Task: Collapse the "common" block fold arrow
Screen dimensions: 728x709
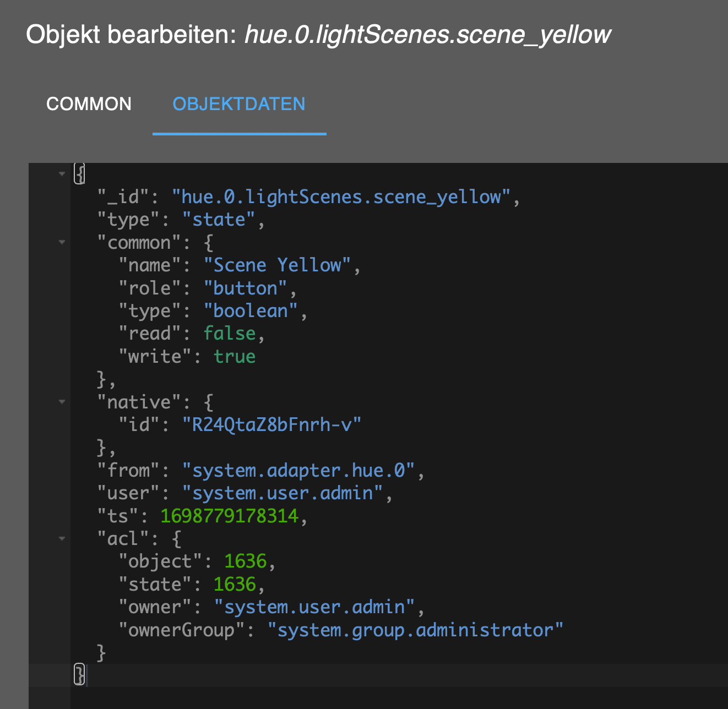Action: pos(62,242)
